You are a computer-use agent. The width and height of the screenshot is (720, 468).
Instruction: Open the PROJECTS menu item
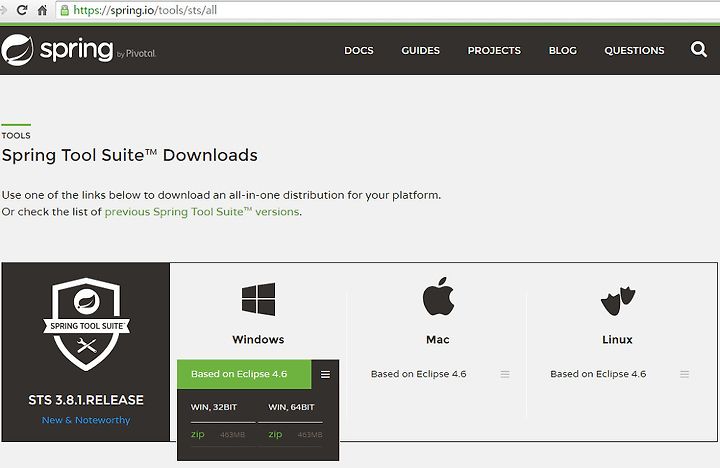point(494,51)
